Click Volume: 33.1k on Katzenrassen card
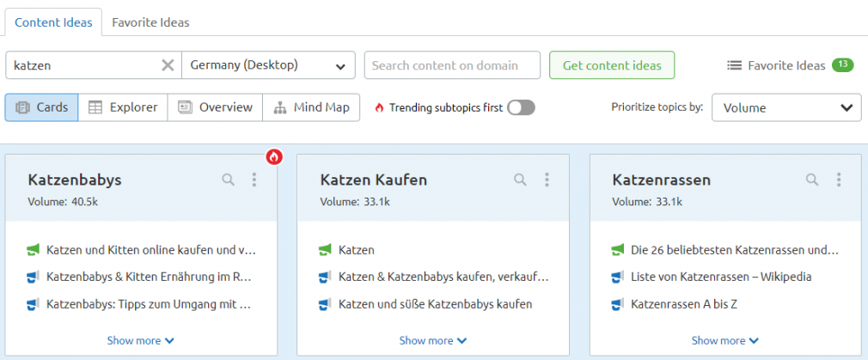868x360 pixels. [x=646, y=202]
